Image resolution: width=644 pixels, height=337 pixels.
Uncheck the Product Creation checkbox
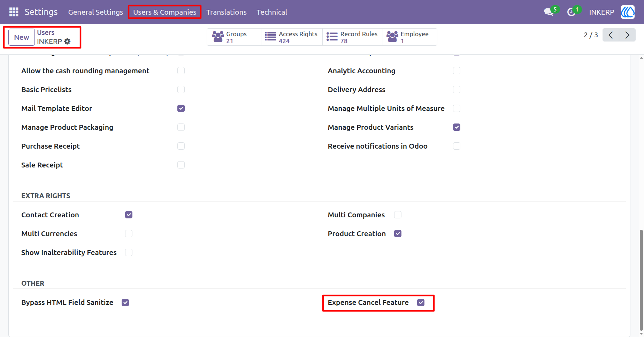[x=398, y=234]
